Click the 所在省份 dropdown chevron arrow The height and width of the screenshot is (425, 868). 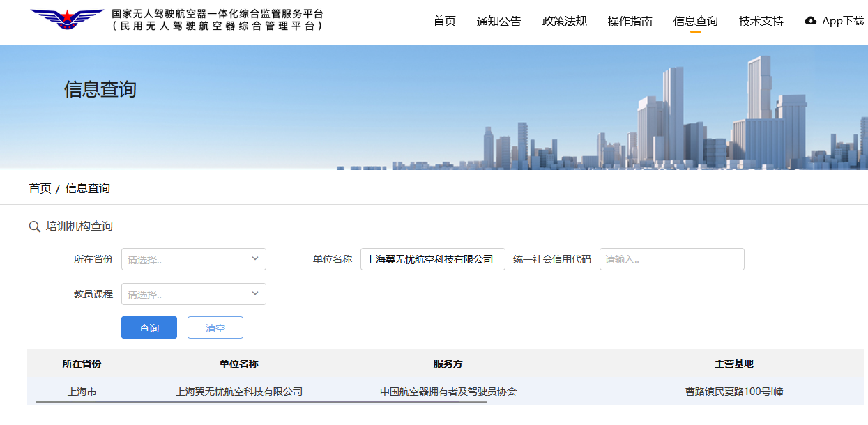(254, 258)
